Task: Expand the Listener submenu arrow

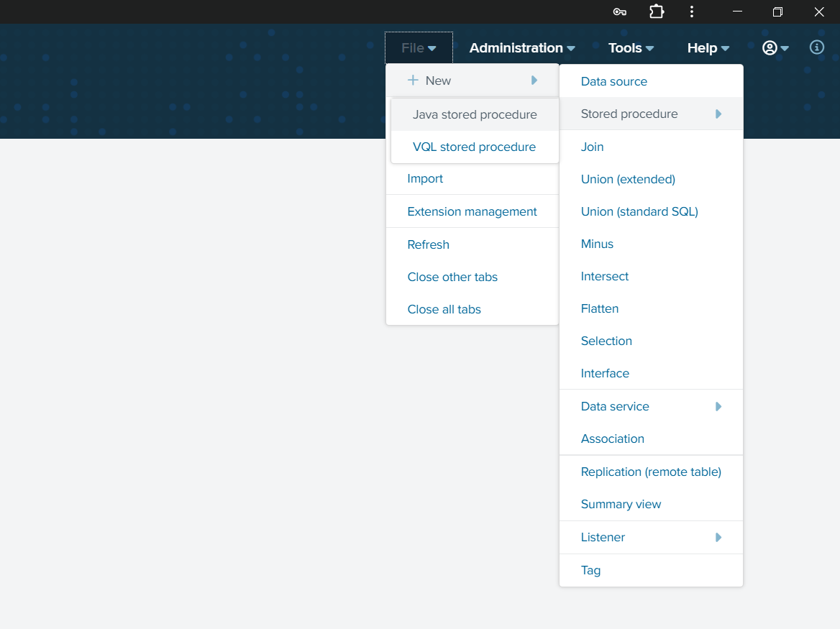Action: click(718, 537)
